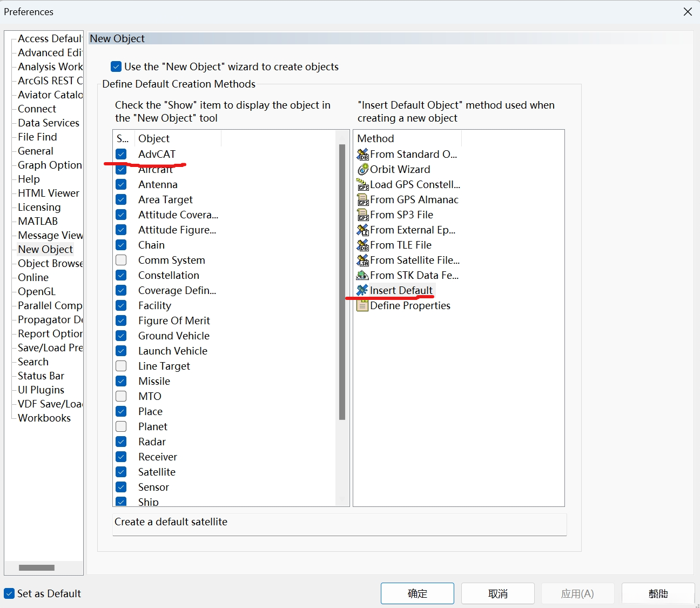Open the Data Services preferences page
This screenshot has width=700, height=608.
tap(49, 123)
